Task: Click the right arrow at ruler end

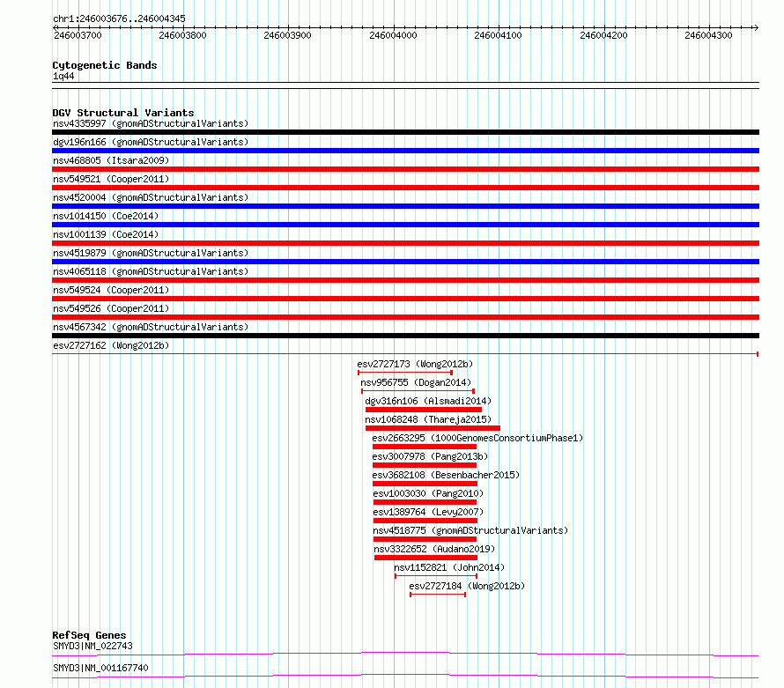Action: (756, 27)
